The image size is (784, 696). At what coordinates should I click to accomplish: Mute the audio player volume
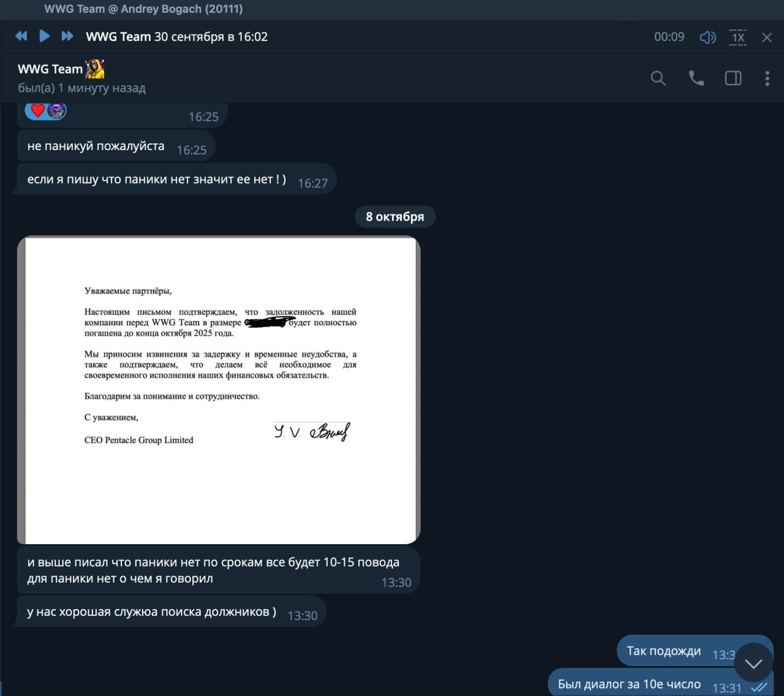[x=707, y=37]
